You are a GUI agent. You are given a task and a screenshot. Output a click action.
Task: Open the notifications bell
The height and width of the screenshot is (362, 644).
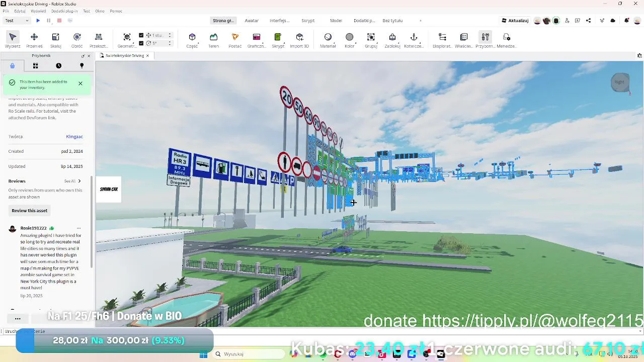(626, 21)
